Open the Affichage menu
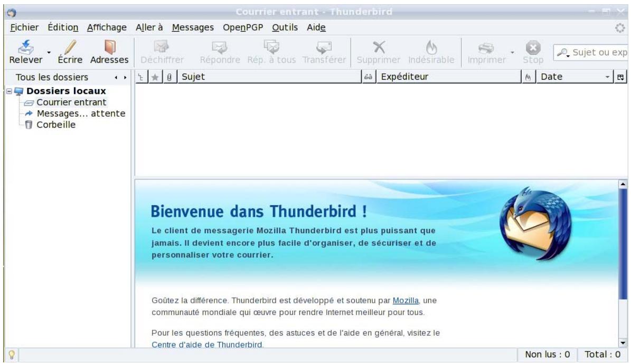Image resolution: width=631 pixels, height=364 pixels. point(107,27)
